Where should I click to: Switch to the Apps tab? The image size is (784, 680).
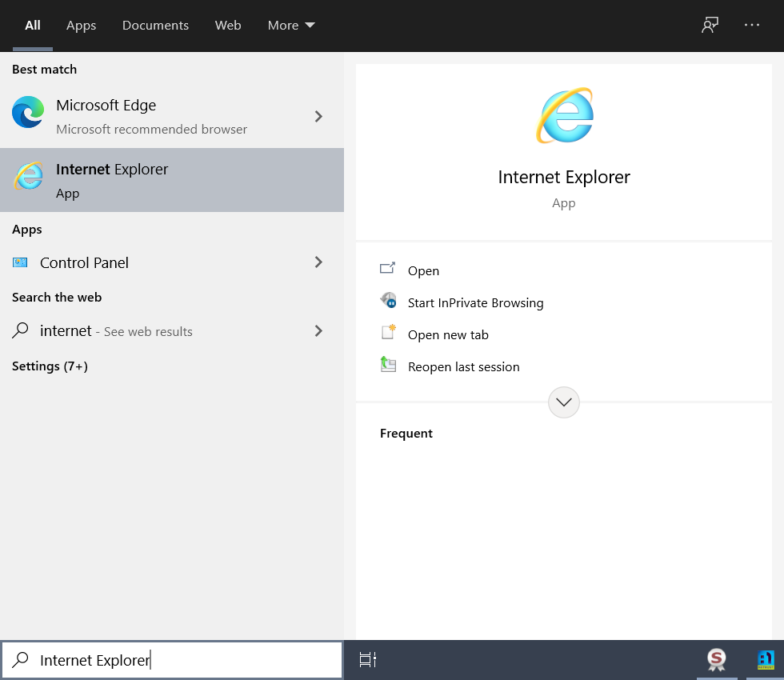pos(81,25)
